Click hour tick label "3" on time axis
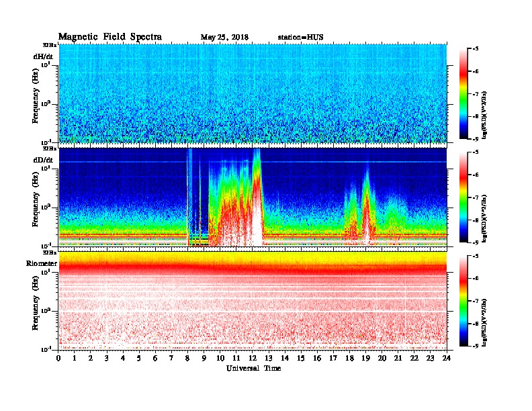 107,359
